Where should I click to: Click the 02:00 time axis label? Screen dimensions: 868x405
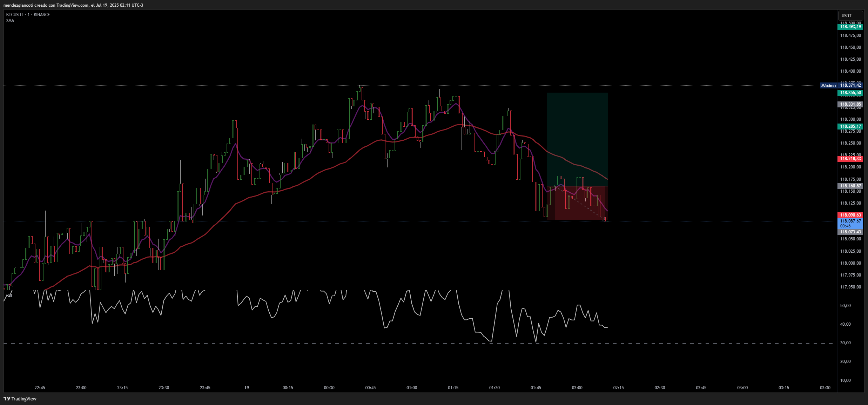pos(577,388)
